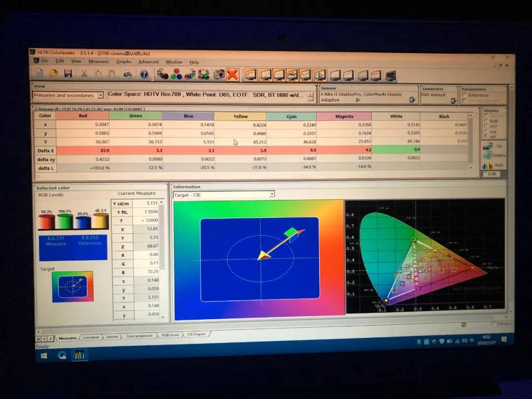Click the Sensor configuration icon
Image resolution: width=532 pixels, height=399 pixels.
pyautogui.click(x=412, y=100)
